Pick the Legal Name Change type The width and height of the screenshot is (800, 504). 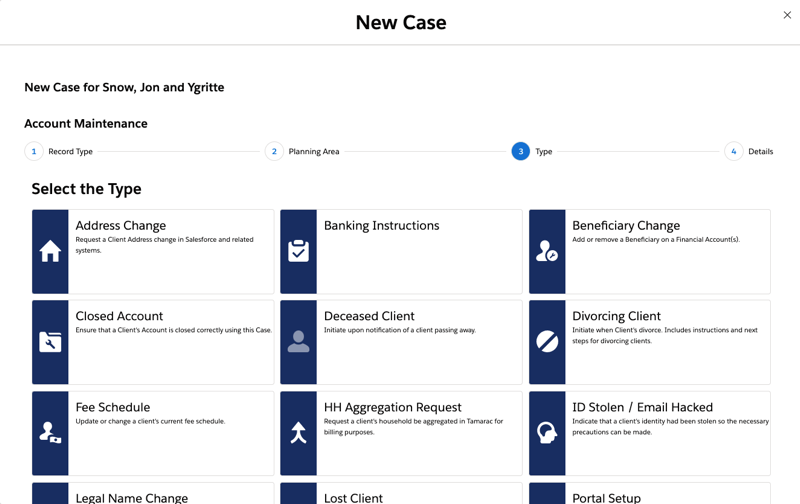click(x=131, y=497)
